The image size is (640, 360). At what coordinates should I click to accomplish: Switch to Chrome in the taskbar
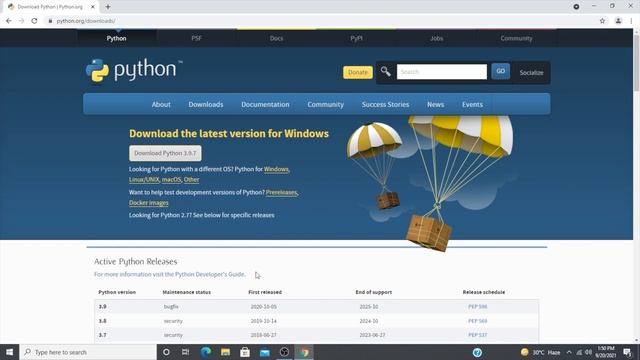pyautogui.click(x=304, y=352)
